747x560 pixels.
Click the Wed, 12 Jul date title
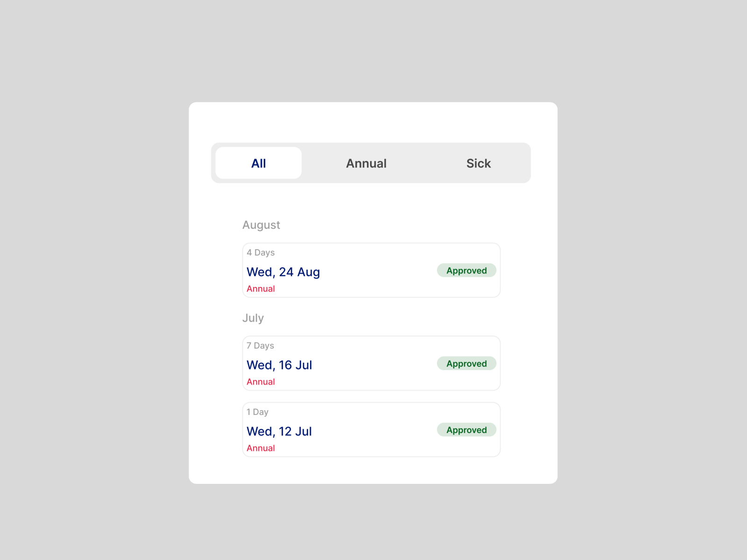pos(279,431)
